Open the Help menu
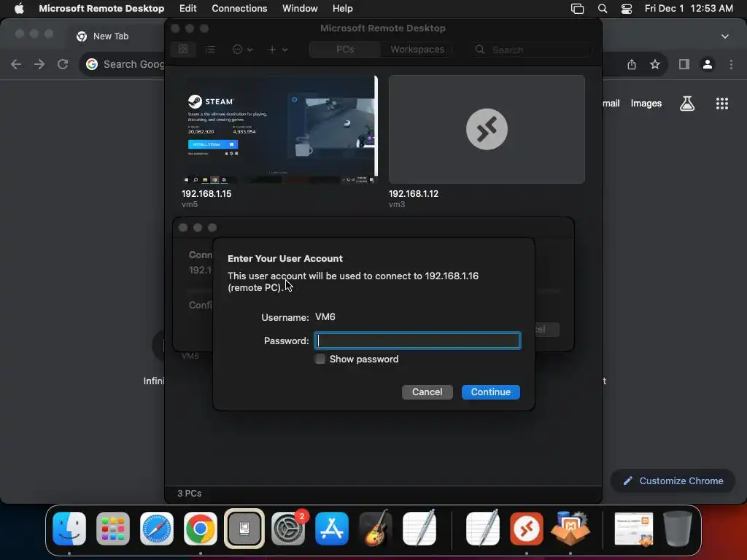Viewport: 747px width, 560px height. pos(343,8)
